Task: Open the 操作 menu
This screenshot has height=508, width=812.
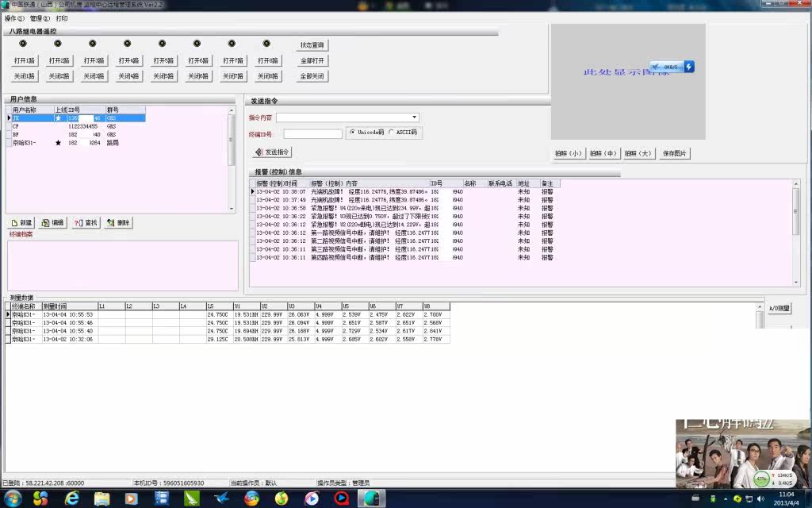Action: (14, 17)
